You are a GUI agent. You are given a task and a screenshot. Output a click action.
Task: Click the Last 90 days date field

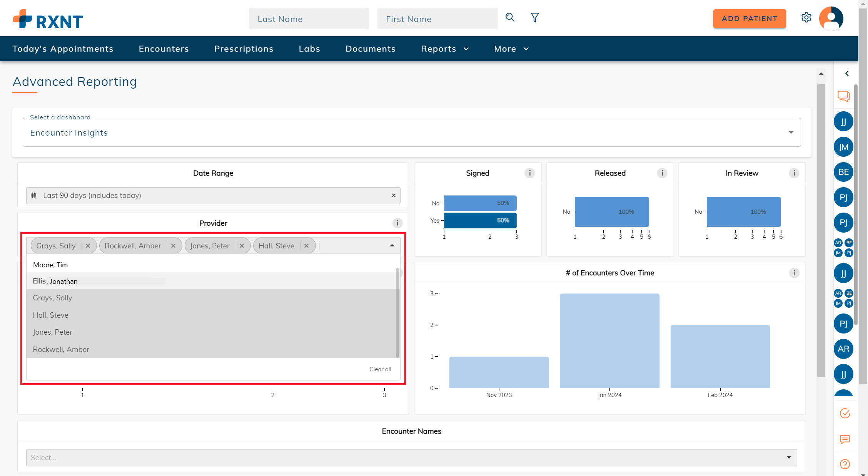(x=213, y=195)
